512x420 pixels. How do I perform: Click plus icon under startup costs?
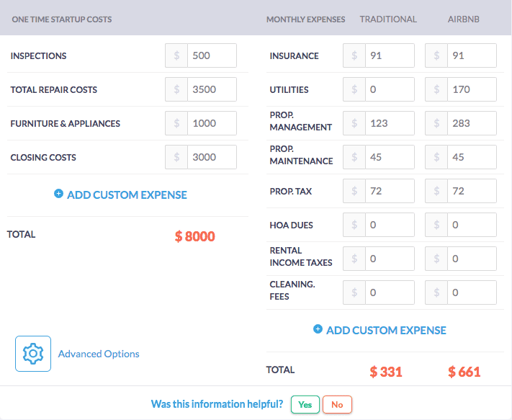[x=58, y=195]
